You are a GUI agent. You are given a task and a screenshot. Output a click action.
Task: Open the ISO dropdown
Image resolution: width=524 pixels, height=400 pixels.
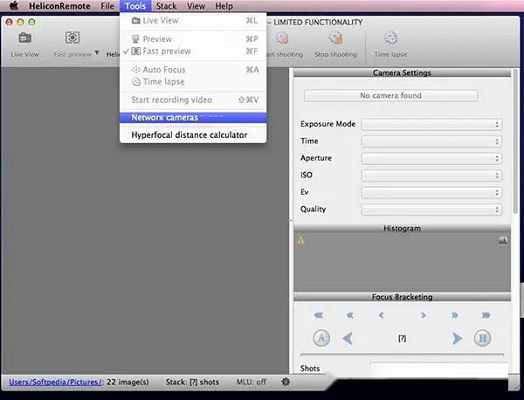[431, 175]
